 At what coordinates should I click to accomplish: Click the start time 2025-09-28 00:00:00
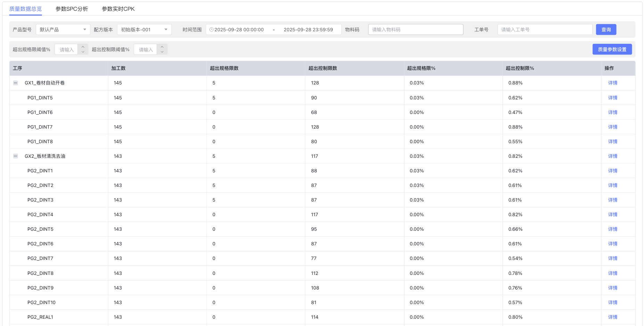pos(239,30)
